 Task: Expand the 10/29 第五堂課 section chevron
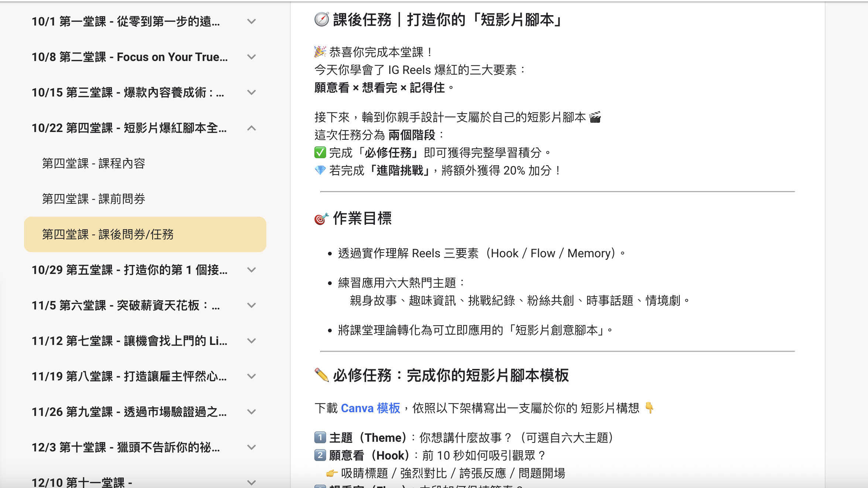click(x=252, y=270)
